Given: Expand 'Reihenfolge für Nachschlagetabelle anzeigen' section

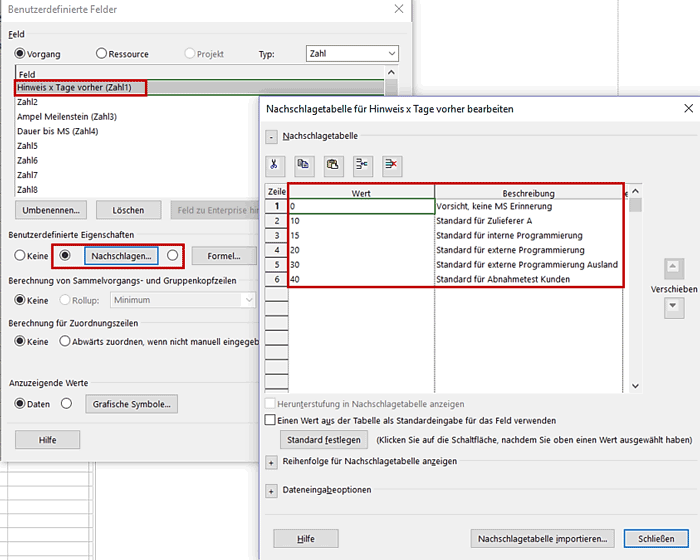Looking at the screenshot, I should 271,462.
